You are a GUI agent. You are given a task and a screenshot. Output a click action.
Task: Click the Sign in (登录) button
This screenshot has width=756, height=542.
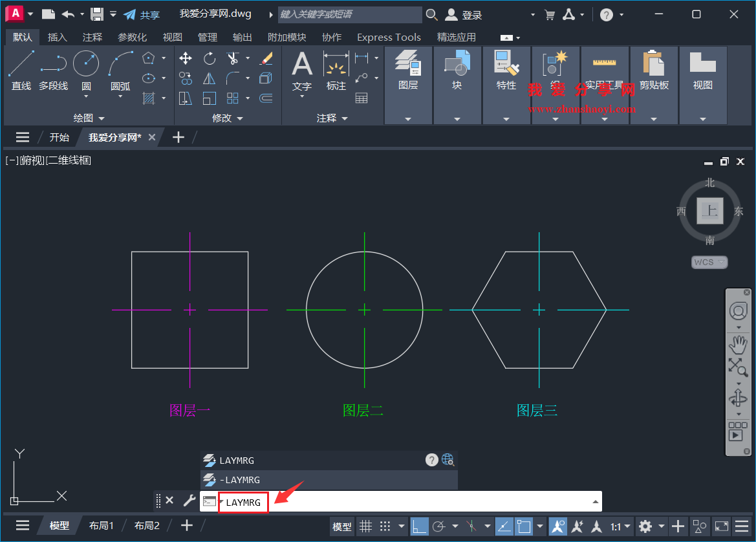pos(463,15)
